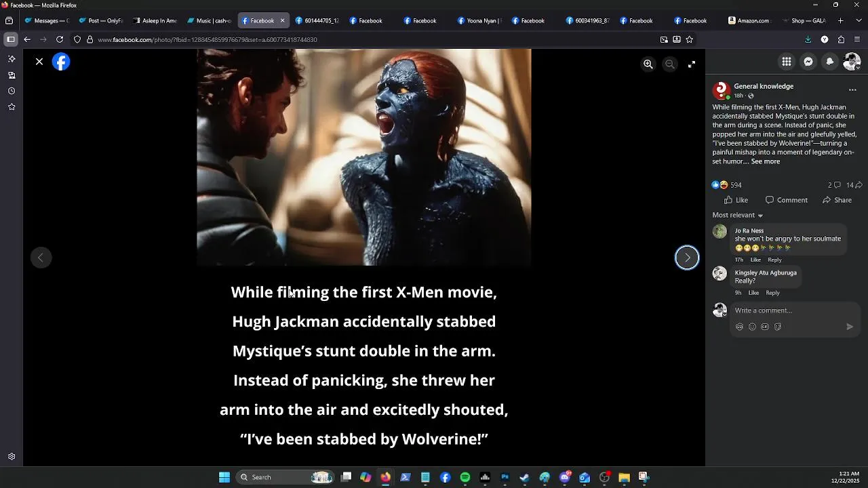Click the Write a comment field
The width and height of the screenshot is (868, 488).
(796, 310)
